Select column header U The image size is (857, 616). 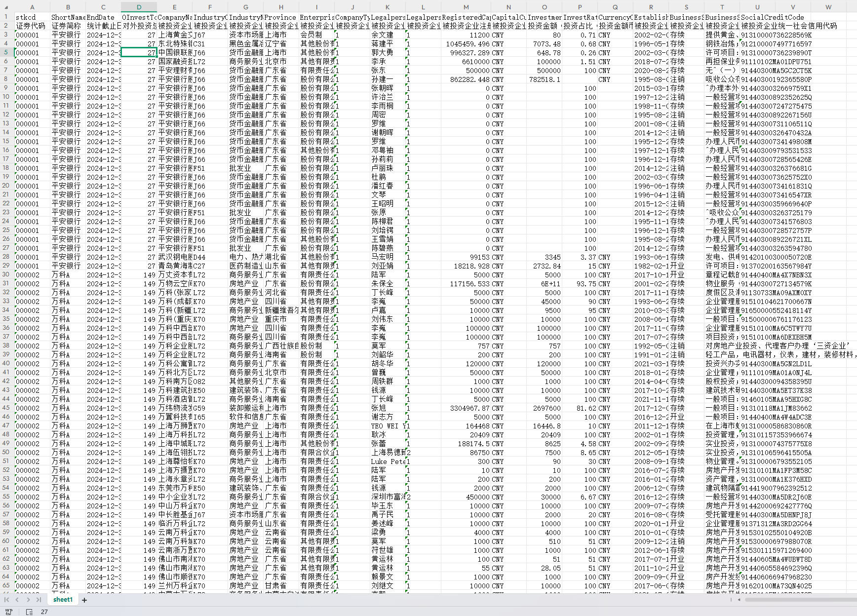click(757, 7)
